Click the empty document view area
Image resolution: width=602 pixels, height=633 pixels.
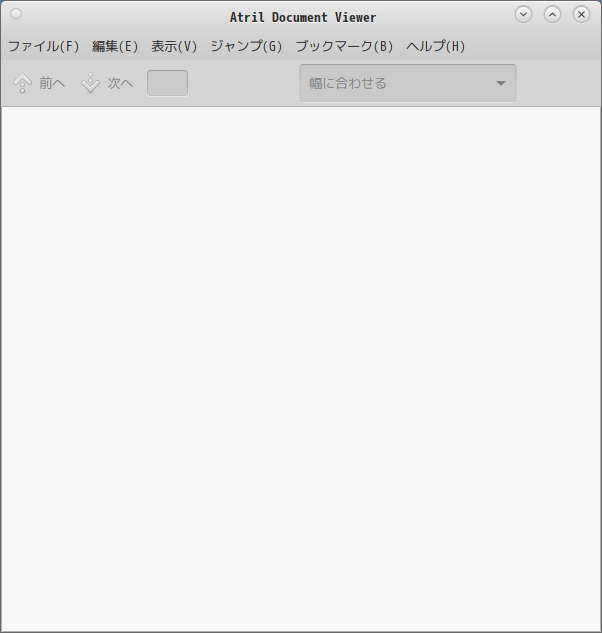[301, 369]
